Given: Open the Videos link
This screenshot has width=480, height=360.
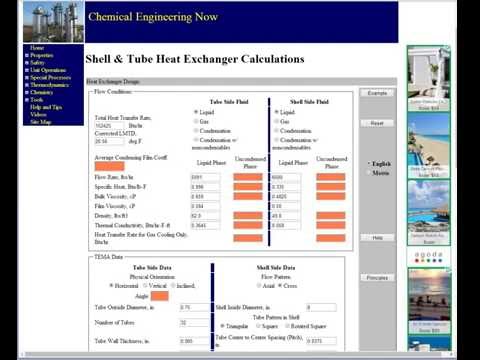Looking at the screenshot, I should 38,114.
